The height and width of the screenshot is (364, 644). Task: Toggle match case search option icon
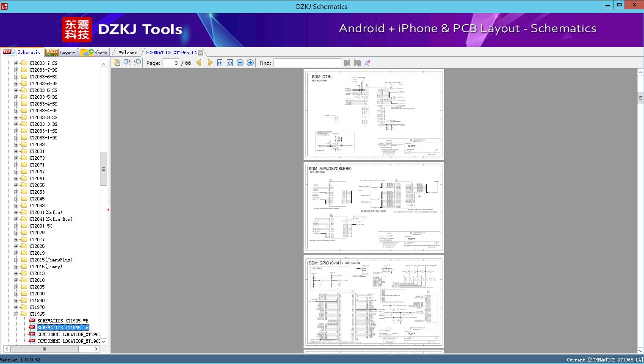(368, 63)
